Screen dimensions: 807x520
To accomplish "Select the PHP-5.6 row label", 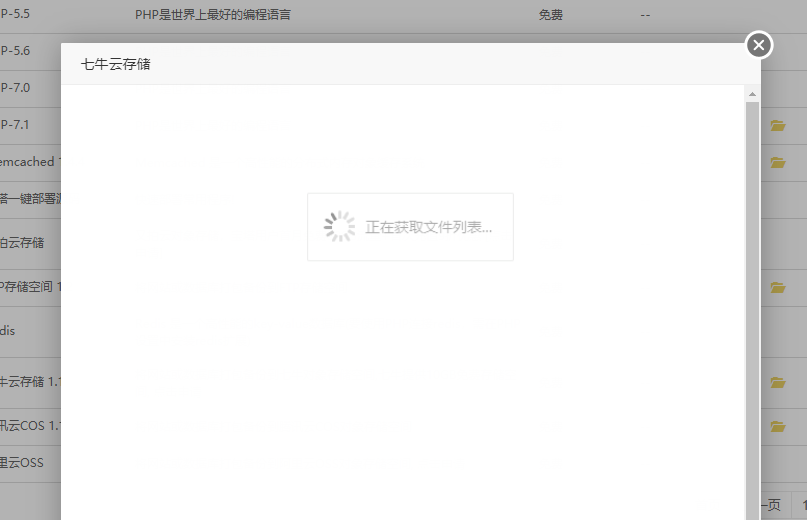I will point(15,51).
